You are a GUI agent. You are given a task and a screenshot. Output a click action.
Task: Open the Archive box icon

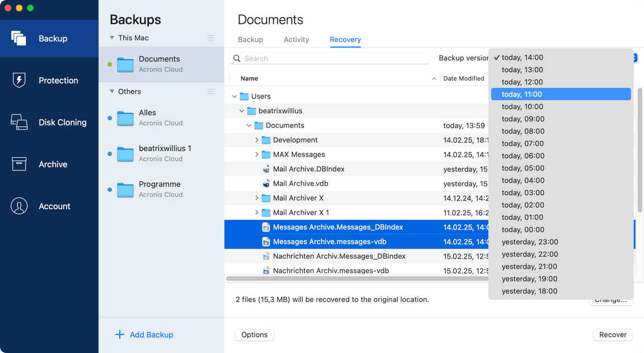[19, 164]
